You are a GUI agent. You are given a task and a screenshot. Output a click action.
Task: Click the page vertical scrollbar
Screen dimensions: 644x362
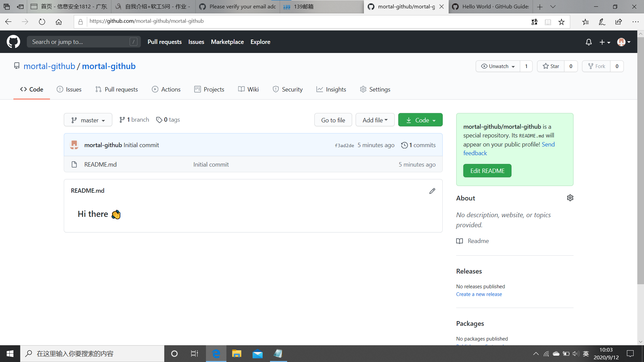point(641,161)
